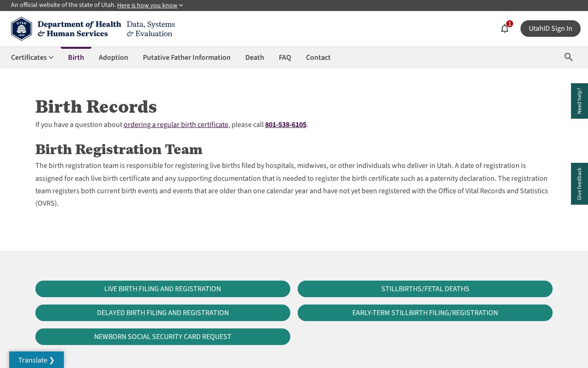This screenshot has width=588, height=368.
Task: Open Stillbirths/Fetal Deaths section
Action: 425,289
